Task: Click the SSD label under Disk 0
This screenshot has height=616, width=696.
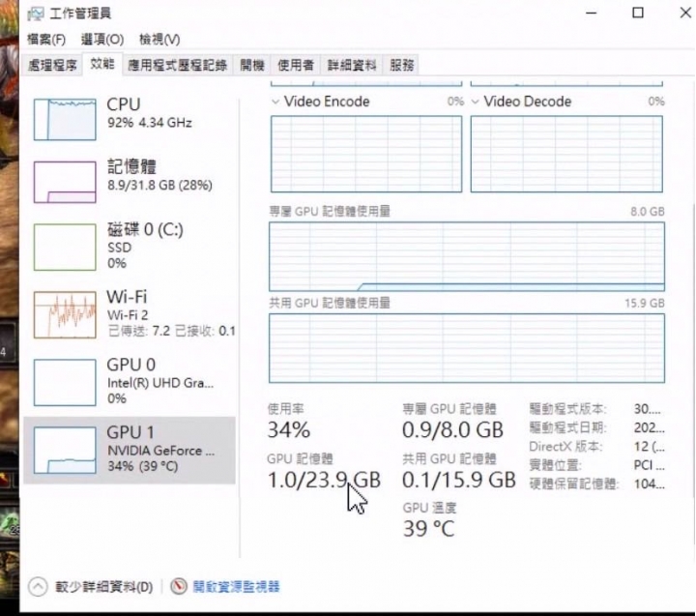Action: 120,248
